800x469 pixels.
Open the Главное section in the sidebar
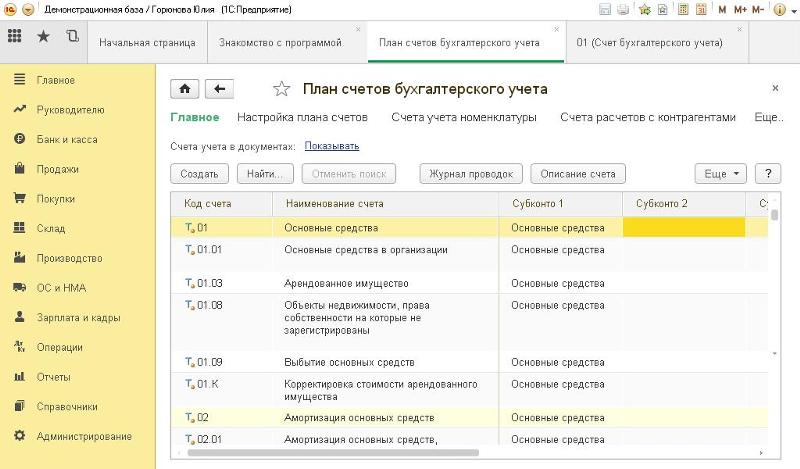pyautogui.click(x=56, y=80)
